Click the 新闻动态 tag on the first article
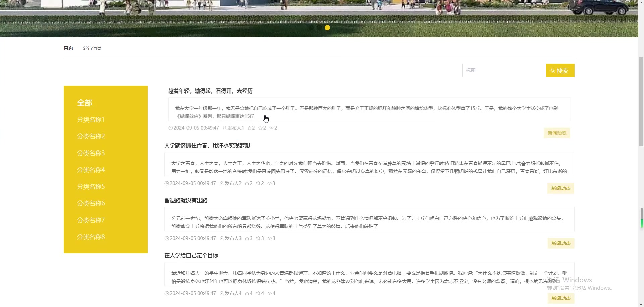Image resolution: width=644 pixels, height=307 pixels. pyautogui.click(x=557, y=133)
